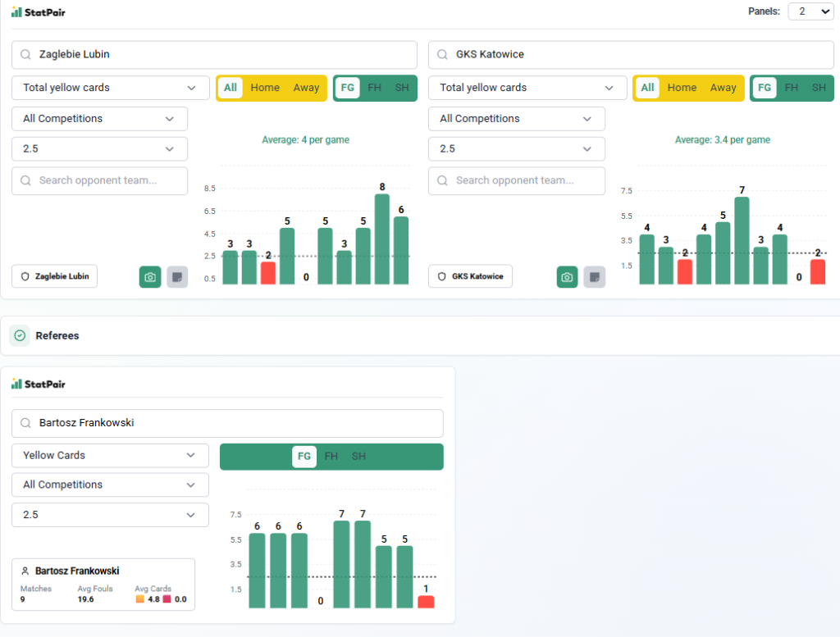Click the GKS Katowice team badge button
Viewport: 840px width, 637px height.
[x=470, y=276]
